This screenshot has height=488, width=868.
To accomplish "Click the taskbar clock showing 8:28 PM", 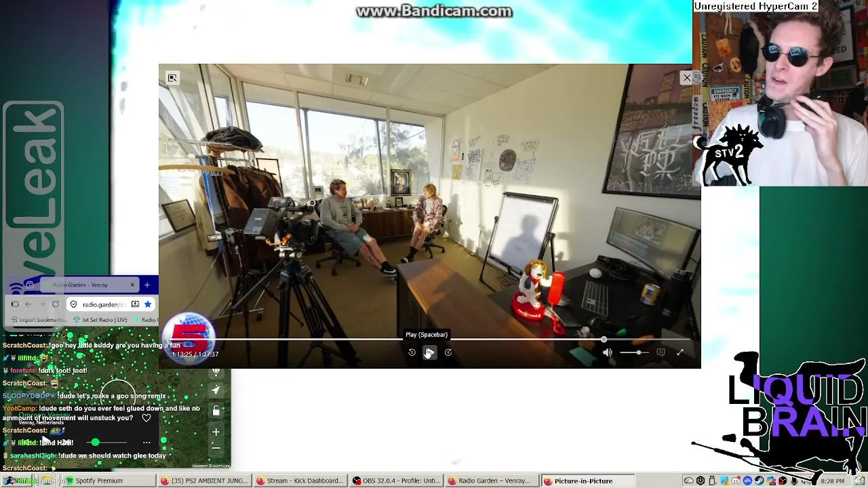I will pyautogui.click(x=832, y=481).
